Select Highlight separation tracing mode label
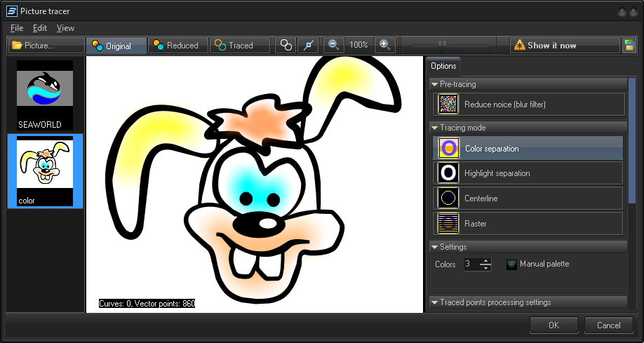Image resolution: width=644 pixels, height=343 pixels. pos(497,173)
